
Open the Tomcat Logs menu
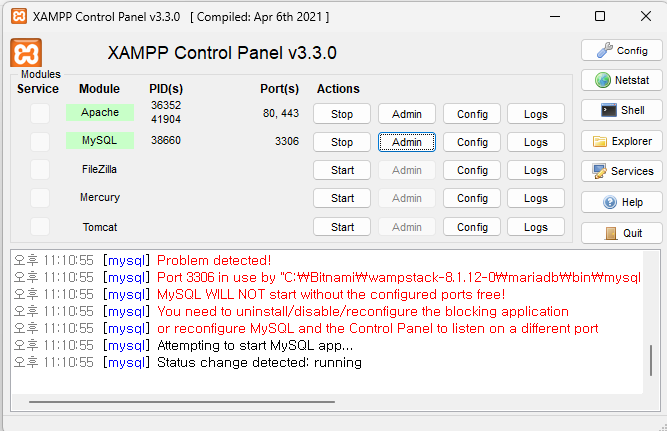[x=536, y=227]
